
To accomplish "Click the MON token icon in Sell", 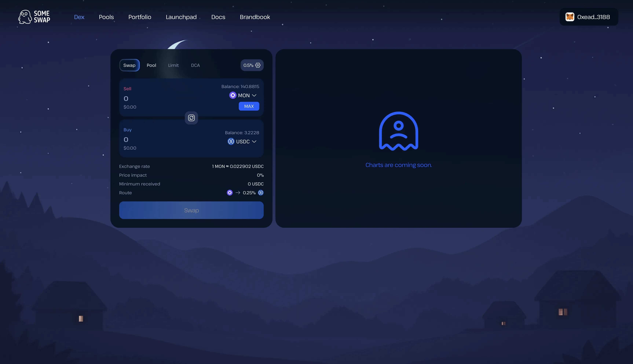I will (233, 95).
